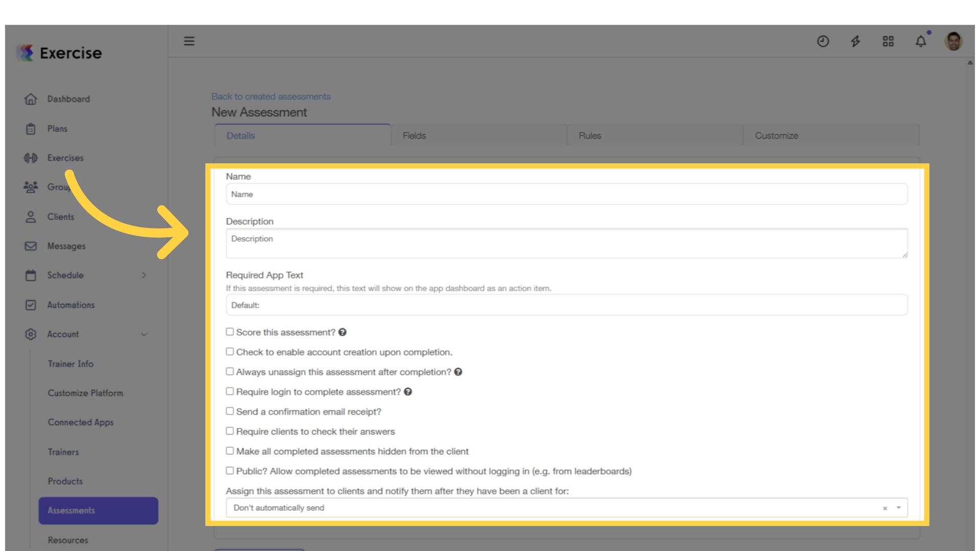Open Dashboard in the sidebar

68,99
